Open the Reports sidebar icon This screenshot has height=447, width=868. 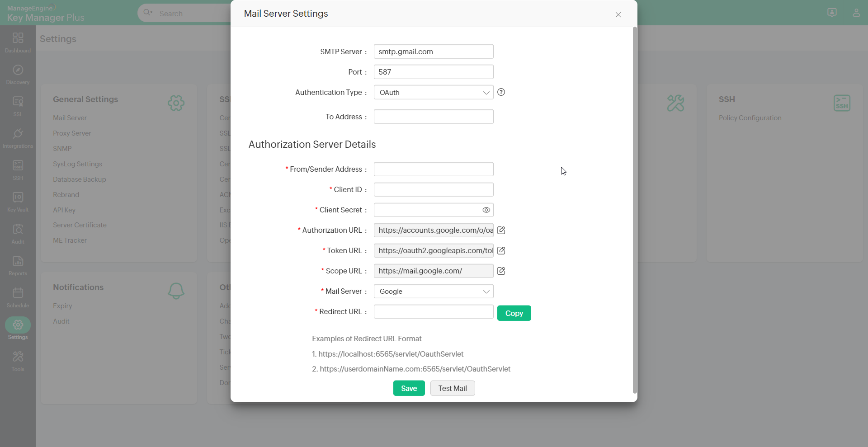coord(18,265)
